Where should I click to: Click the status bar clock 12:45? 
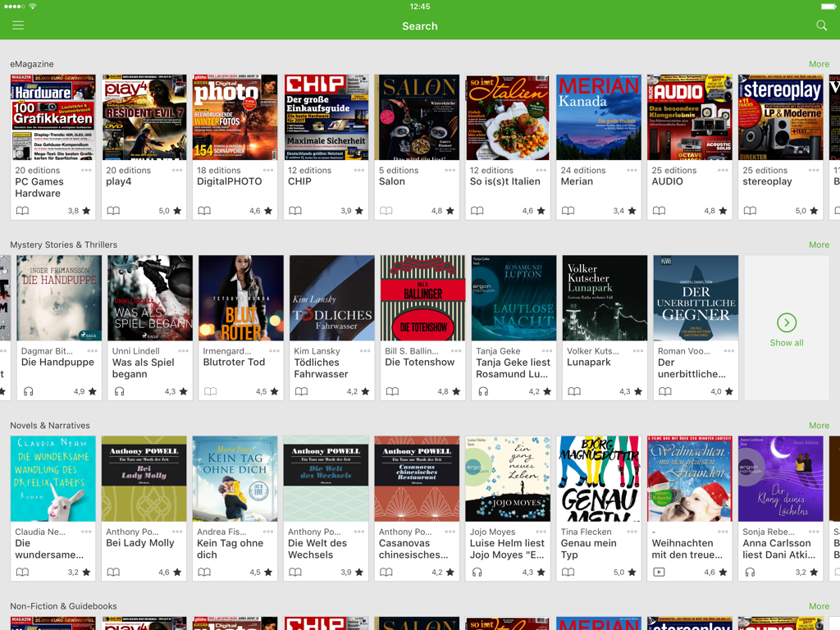coord(420,7)
